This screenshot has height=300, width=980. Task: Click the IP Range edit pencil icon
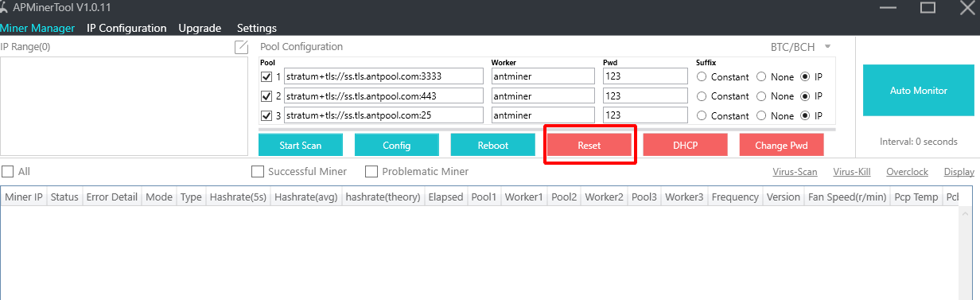[x=241, y=47]
